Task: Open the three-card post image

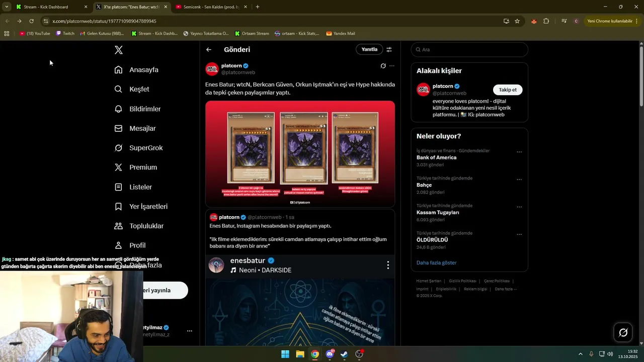Action: tap(300, 154)
